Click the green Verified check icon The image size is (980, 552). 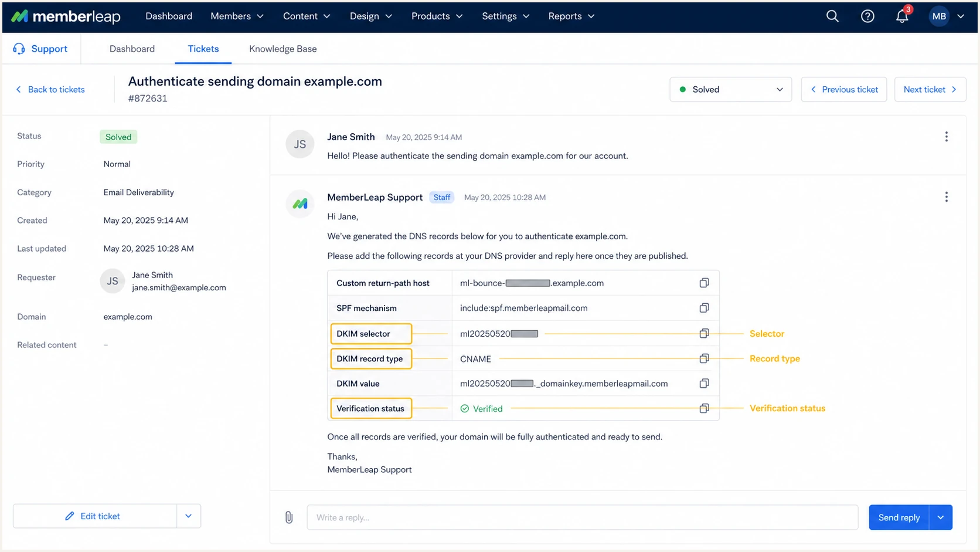(x=465, y=408)
